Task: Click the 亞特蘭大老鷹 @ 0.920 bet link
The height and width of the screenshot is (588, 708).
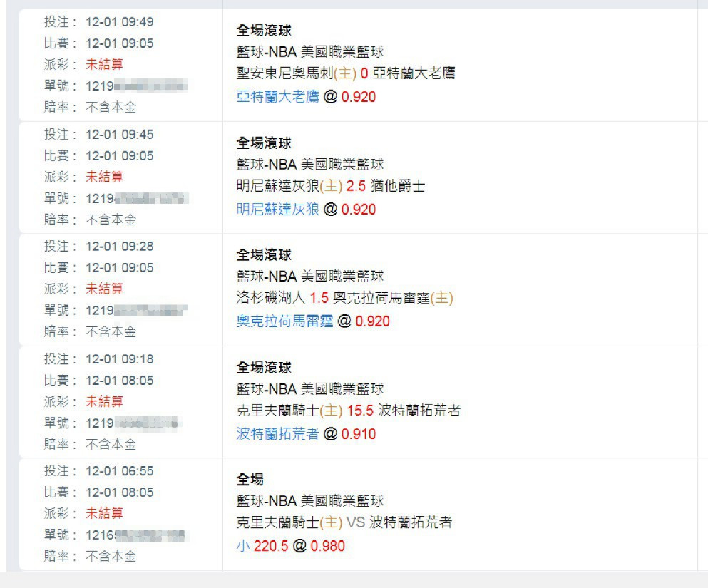Action: [306, 96]
